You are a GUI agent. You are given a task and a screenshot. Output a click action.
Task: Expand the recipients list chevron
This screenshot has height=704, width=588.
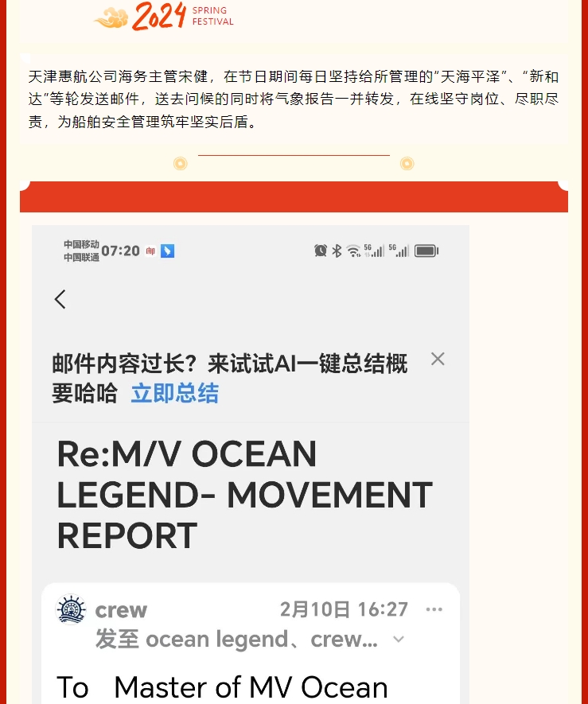(399, 640)
